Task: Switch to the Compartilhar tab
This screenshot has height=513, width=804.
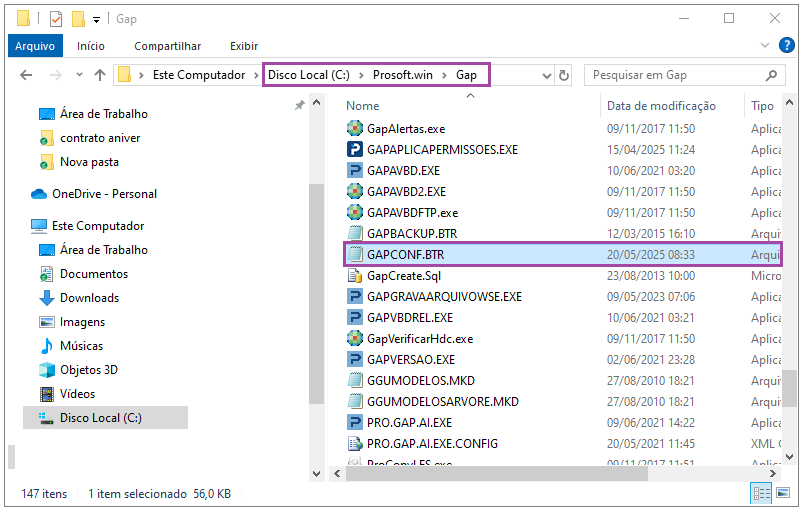Action: [x=167, y=46]
